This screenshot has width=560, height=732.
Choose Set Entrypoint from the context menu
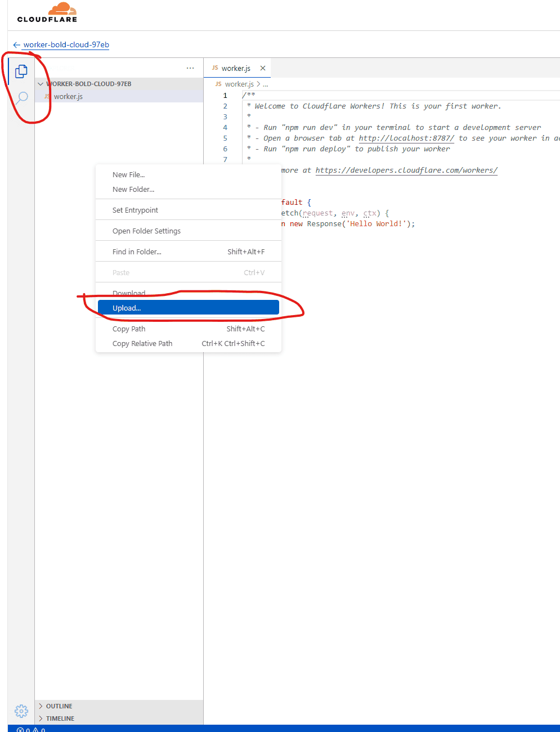tap(135, 210)
